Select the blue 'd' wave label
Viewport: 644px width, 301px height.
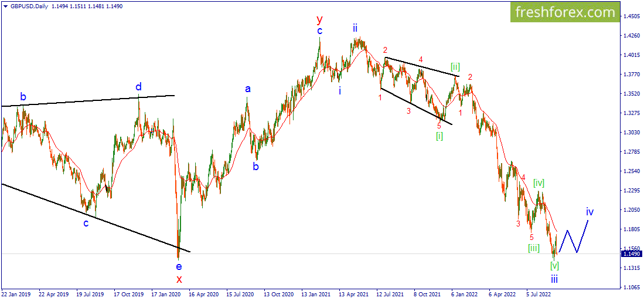(139, 87)
